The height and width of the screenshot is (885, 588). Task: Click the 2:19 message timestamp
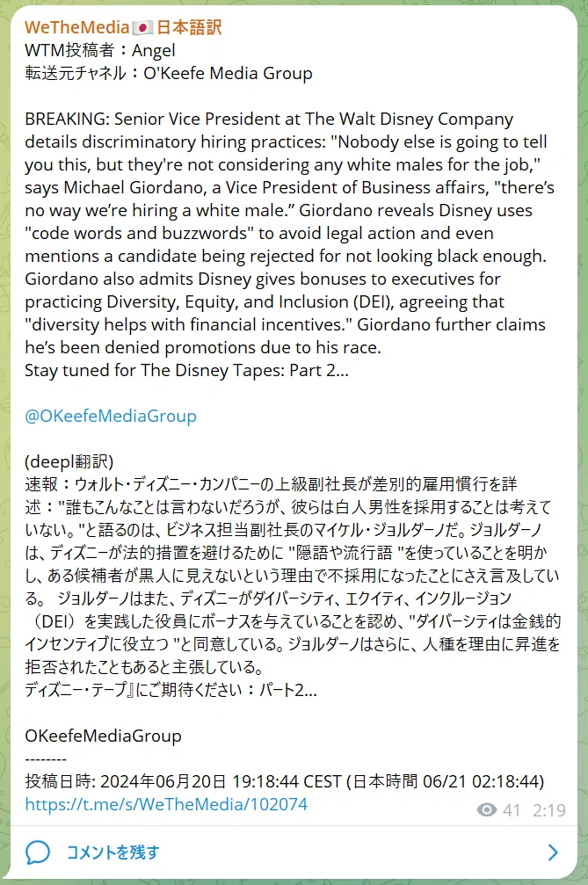[548, 810]
